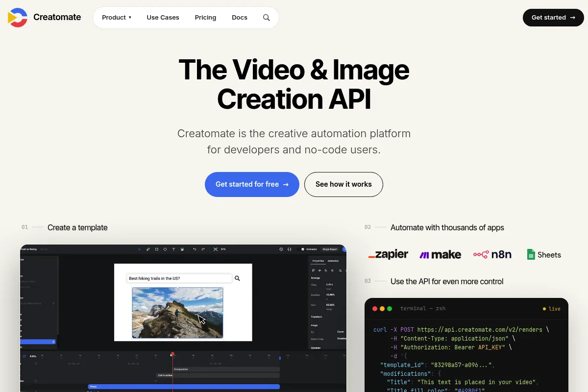Open the Use Cases menu item

pyautogui.click(x=163, y=18)
